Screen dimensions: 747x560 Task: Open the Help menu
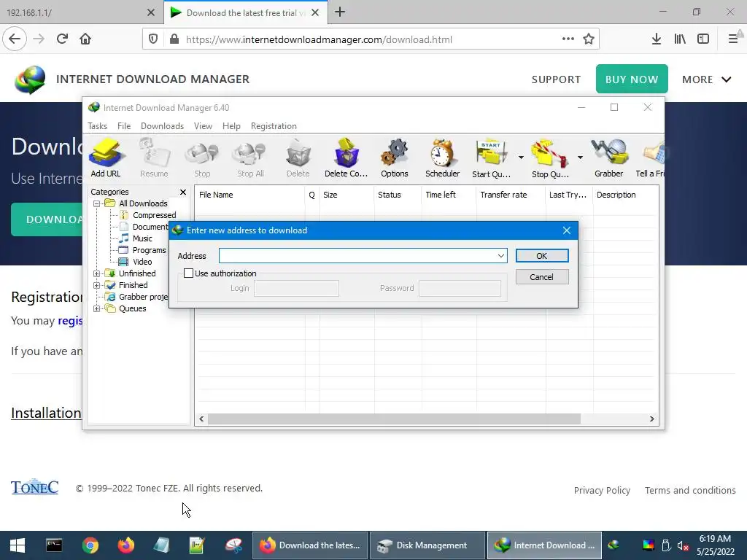231,126
